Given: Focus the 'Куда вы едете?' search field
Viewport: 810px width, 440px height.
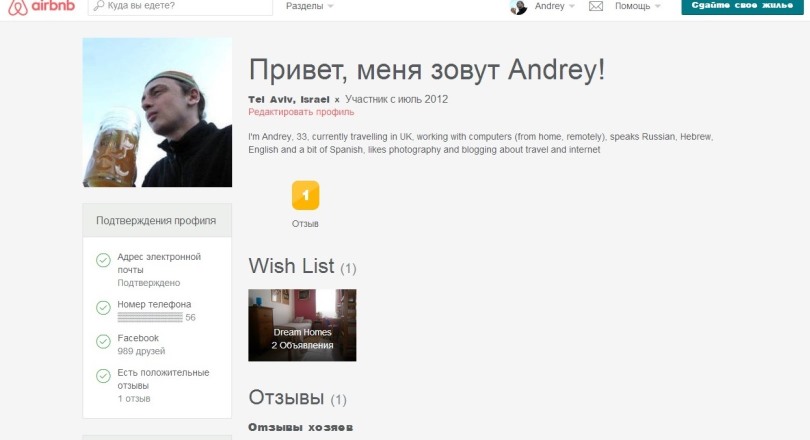Looking at the screenshot, I should click(180, 6).
